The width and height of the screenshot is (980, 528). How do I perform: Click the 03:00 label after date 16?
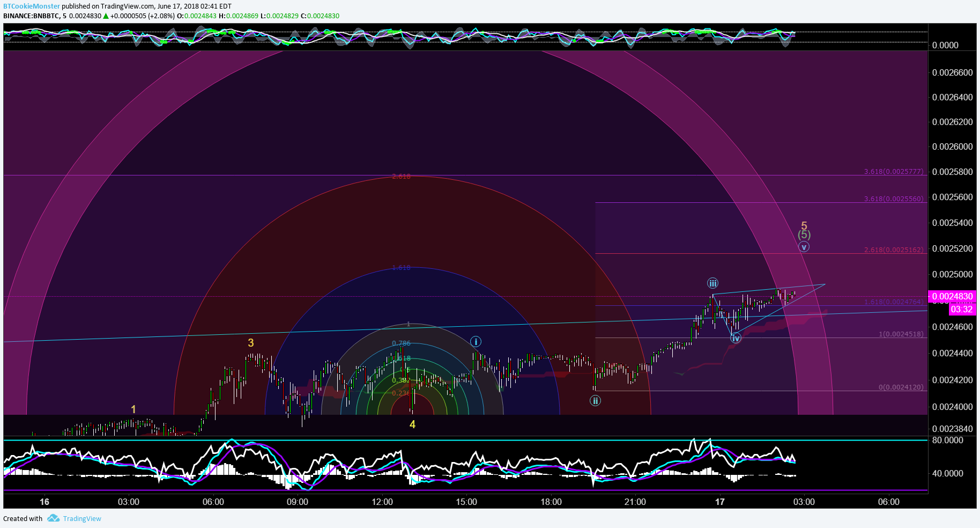pyautogui.click(x=129, y=502)
